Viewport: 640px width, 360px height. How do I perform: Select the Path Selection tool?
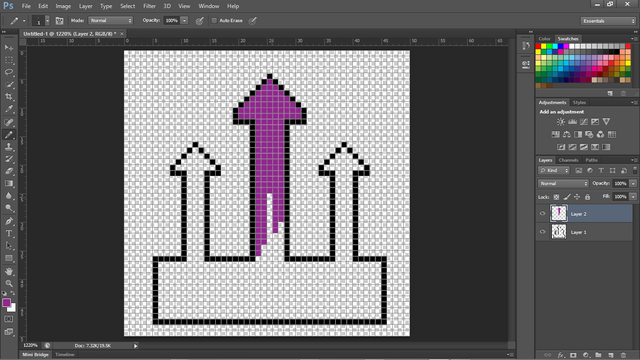(9, 246)
